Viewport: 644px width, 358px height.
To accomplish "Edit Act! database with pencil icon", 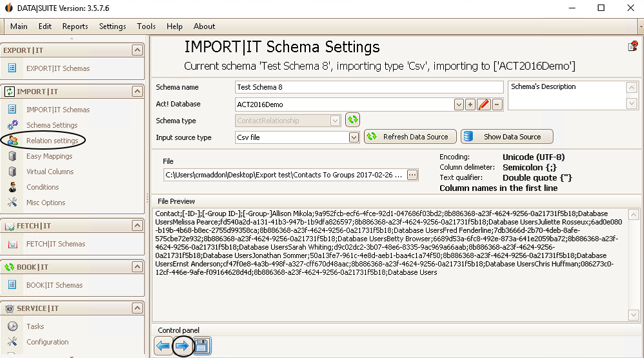I will (x=484, y=104).
